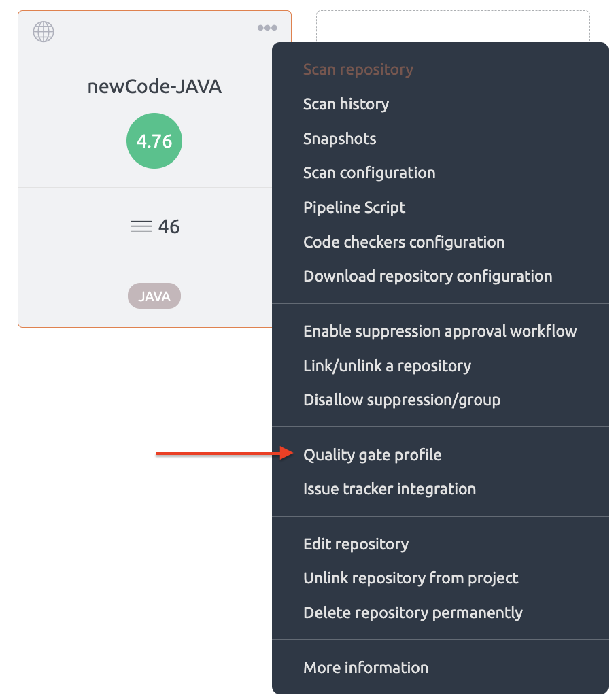The width and height of the screenshot is (616, 699).
Task: Click the empty dashed placeholder card
Action: click(x=453, y=26)
